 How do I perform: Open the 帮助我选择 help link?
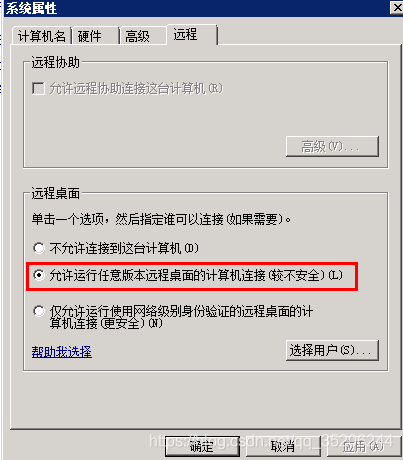click(62, 352)
